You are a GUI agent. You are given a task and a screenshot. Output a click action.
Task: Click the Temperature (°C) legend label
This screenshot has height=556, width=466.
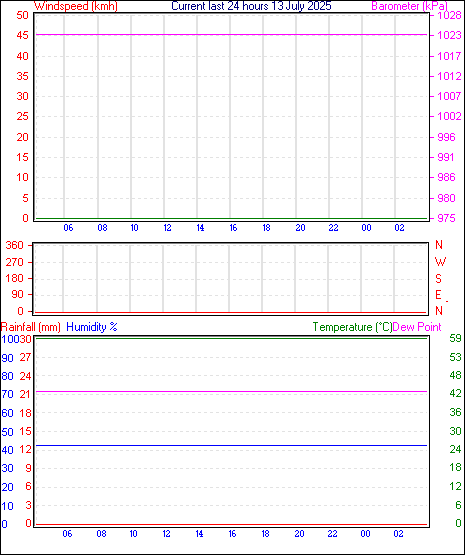352,327
